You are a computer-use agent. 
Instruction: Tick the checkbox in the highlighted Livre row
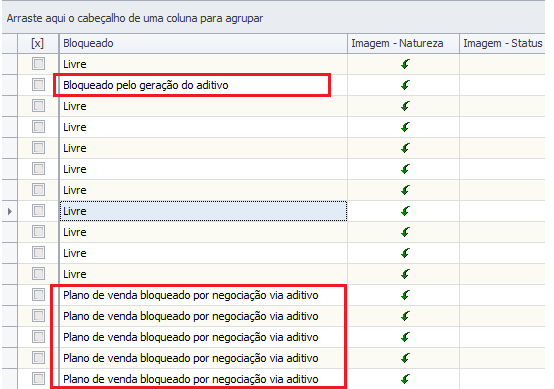(38, 211)
